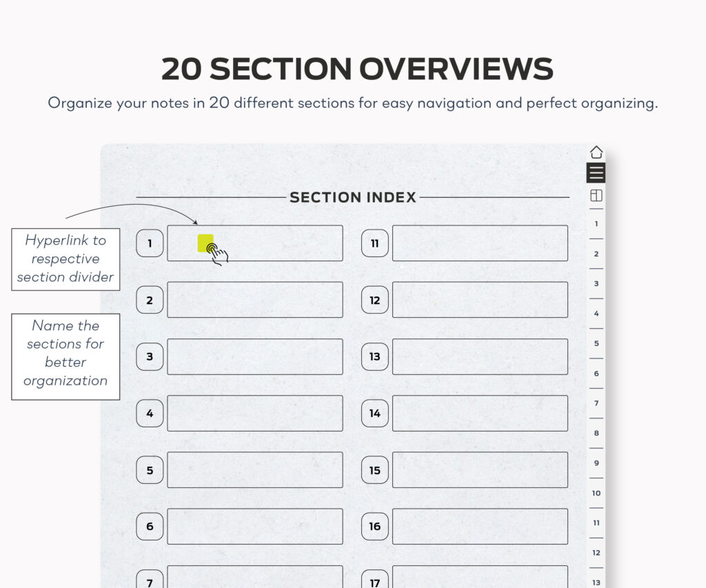Go to side tab 1
706x588 pixels.
click(x=596, y=224)
